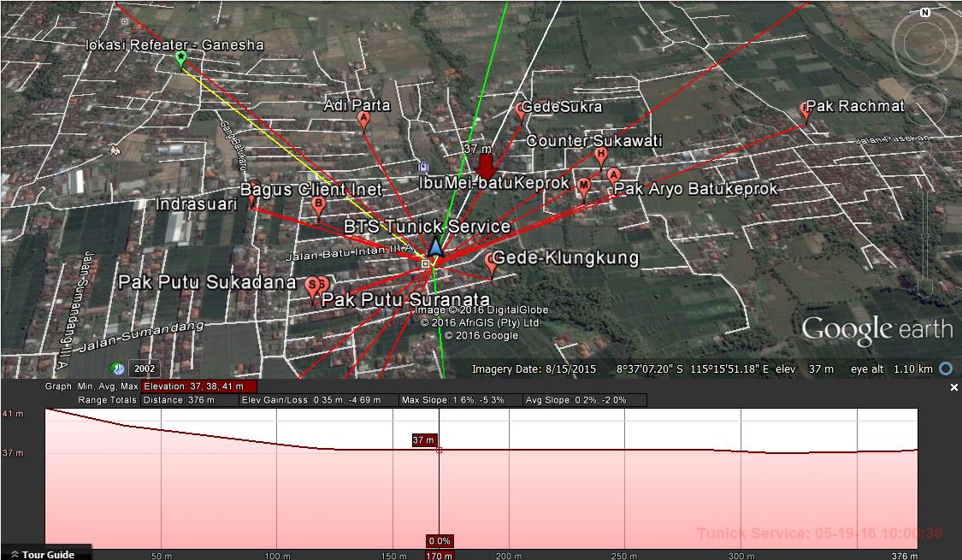Click the streaming status circle icon

(x=947, y=368)
